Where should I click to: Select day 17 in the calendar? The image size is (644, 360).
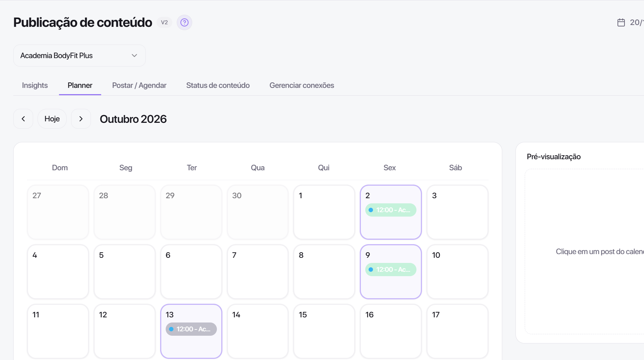click(457, 331)
